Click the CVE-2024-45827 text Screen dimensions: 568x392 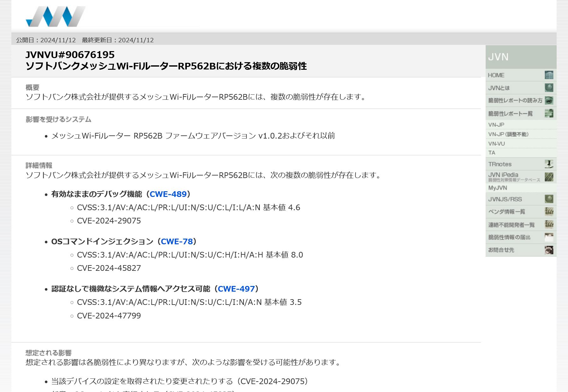click(x=109, y=268)
